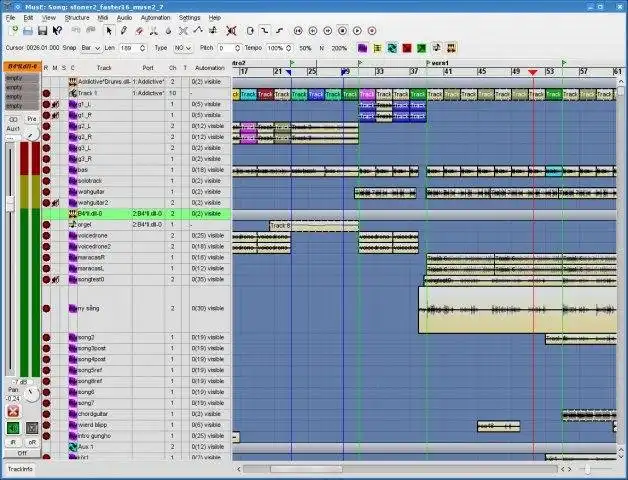628x480 pixels.
Task: Click the Open Song folder icon
Action: [28, 31]
